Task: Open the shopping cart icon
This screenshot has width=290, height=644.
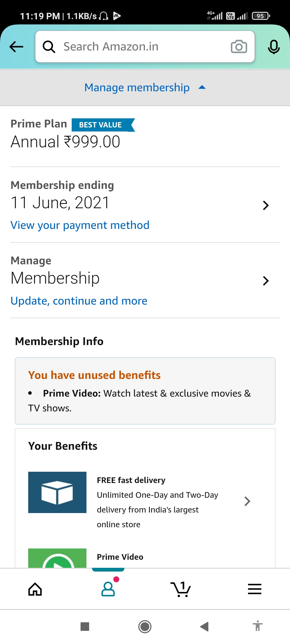Action: coord(181,589)
